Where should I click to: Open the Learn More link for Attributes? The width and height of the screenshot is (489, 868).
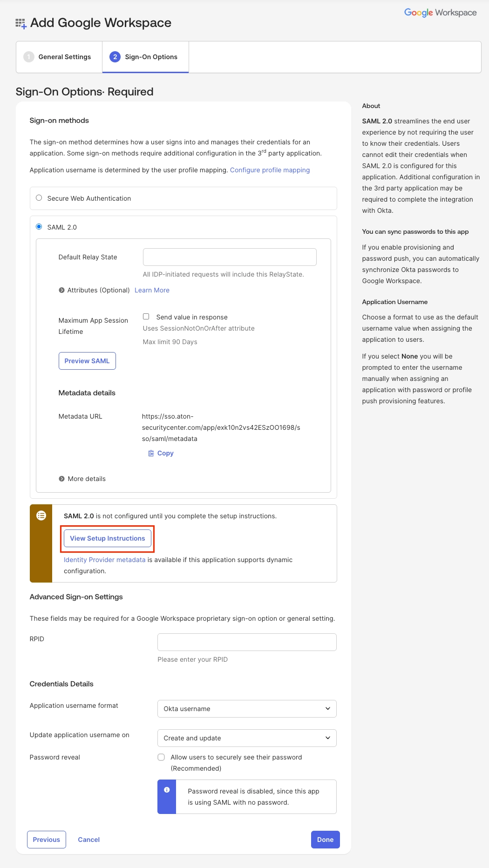[152, 290]
